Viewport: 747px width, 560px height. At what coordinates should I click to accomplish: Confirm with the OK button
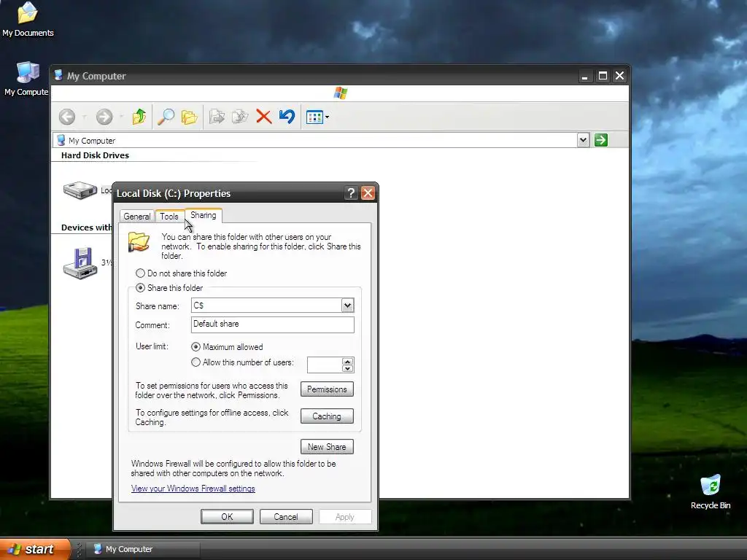[227, 517]
